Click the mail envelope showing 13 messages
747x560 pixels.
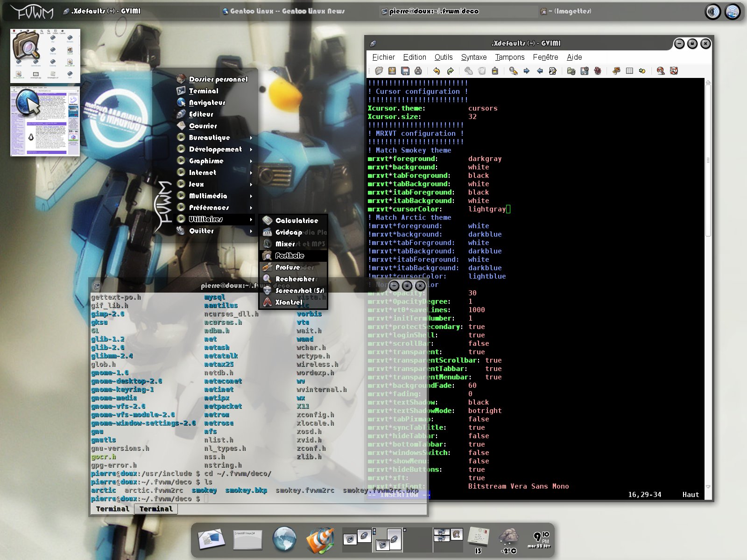[479, 540]
